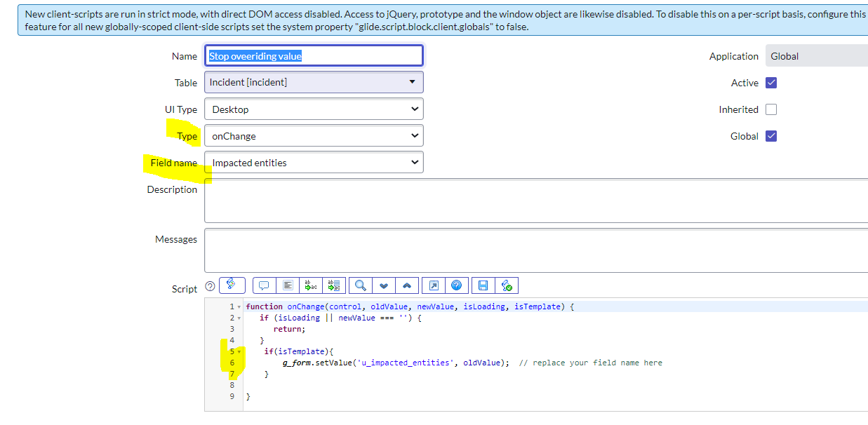
Task: Click the Name input field
Action: (x=314, y=56)
